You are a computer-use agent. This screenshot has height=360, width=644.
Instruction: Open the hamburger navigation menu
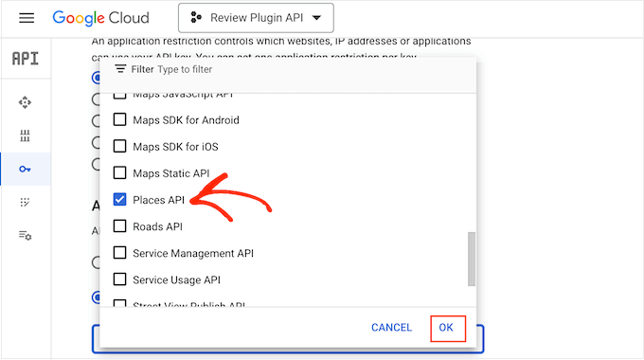27,18
